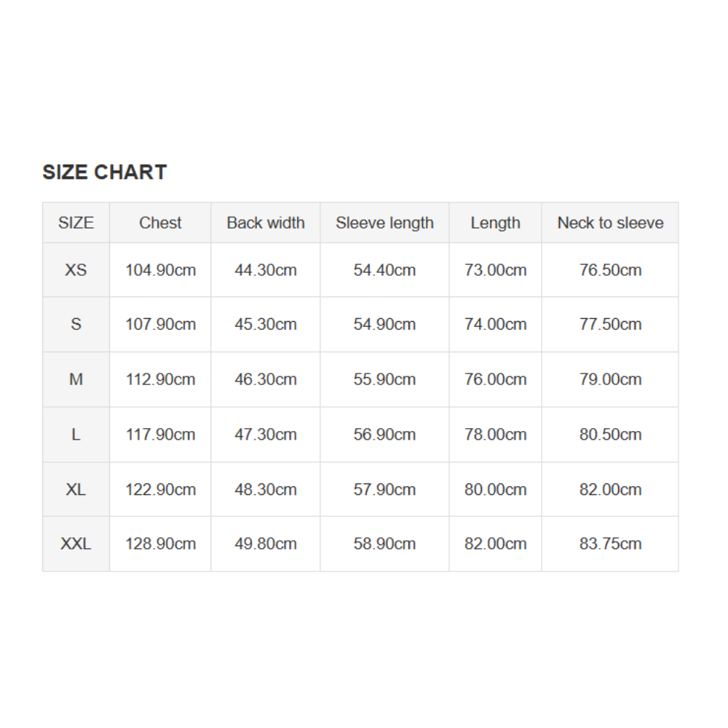Select the M size row label

coord(76,379)
